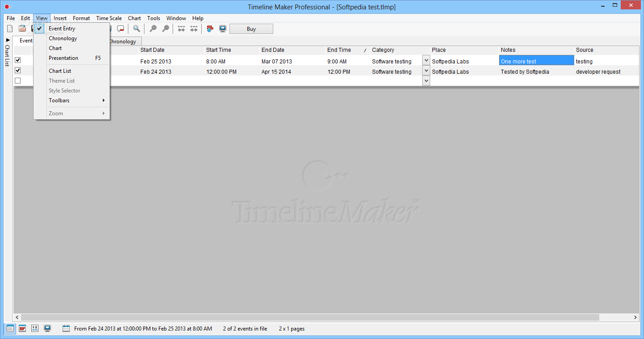Sort by Category column header
This screenshot has width=644, height=339.
click(x=400, y=50)
